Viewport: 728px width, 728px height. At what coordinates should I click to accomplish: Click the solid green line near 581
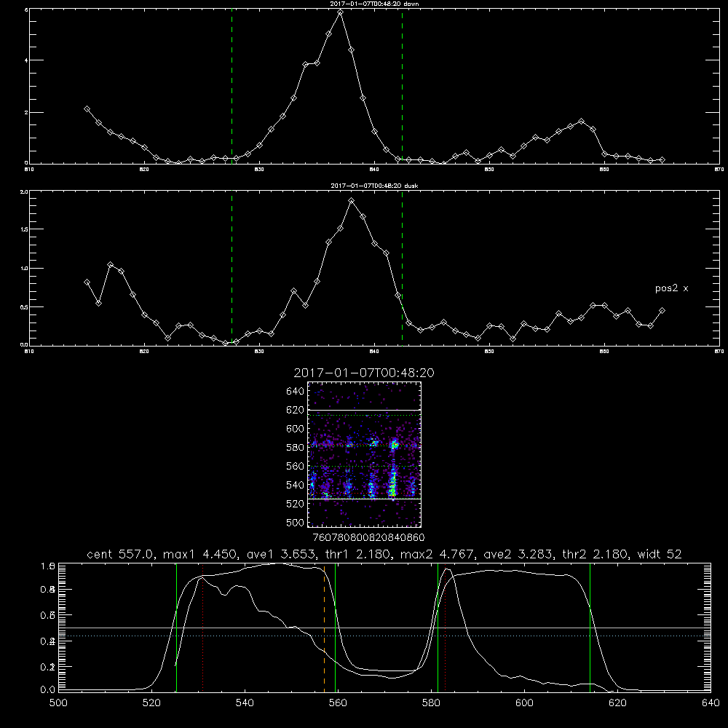tap(438, 627)
